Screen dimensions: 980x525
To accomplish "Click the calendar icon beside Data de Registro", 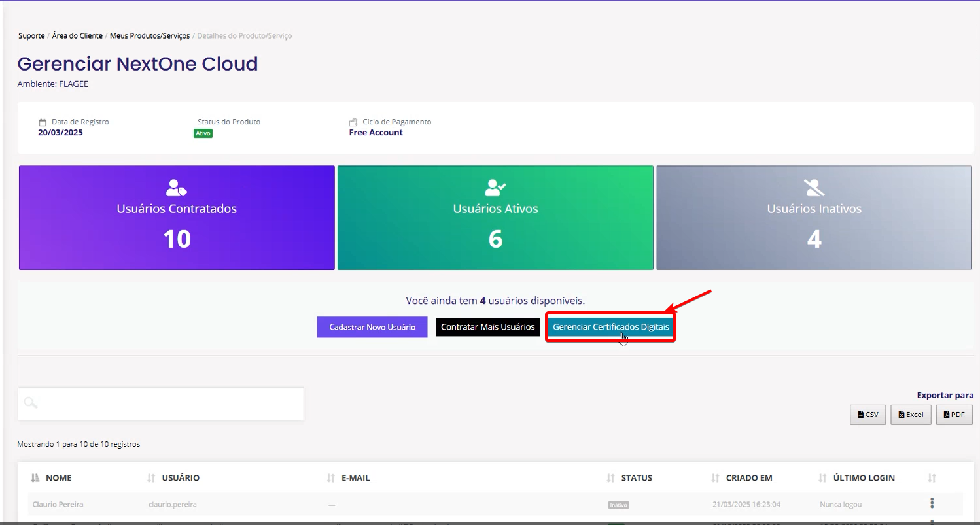I will point(43,122).
